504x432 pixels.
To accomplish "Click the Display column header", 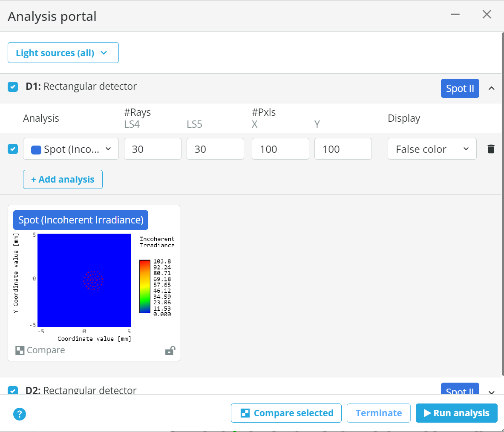I will 404,118.
